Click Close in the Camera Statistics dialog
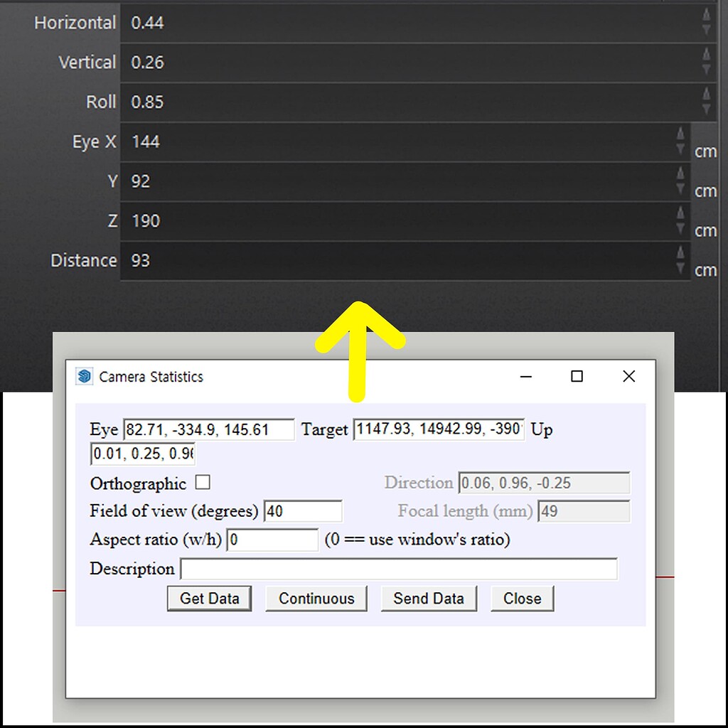This screenshot has width=728, height=728. pos(523,598)
